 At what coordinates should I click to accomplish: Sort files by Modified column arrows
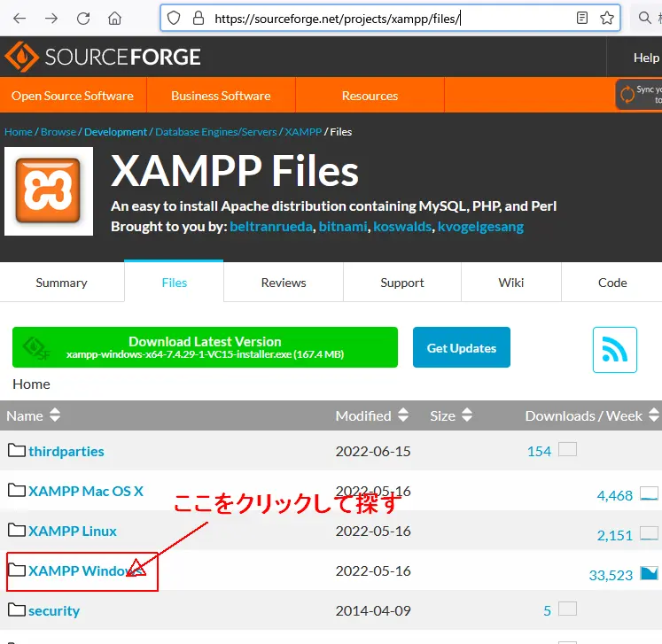403,415
